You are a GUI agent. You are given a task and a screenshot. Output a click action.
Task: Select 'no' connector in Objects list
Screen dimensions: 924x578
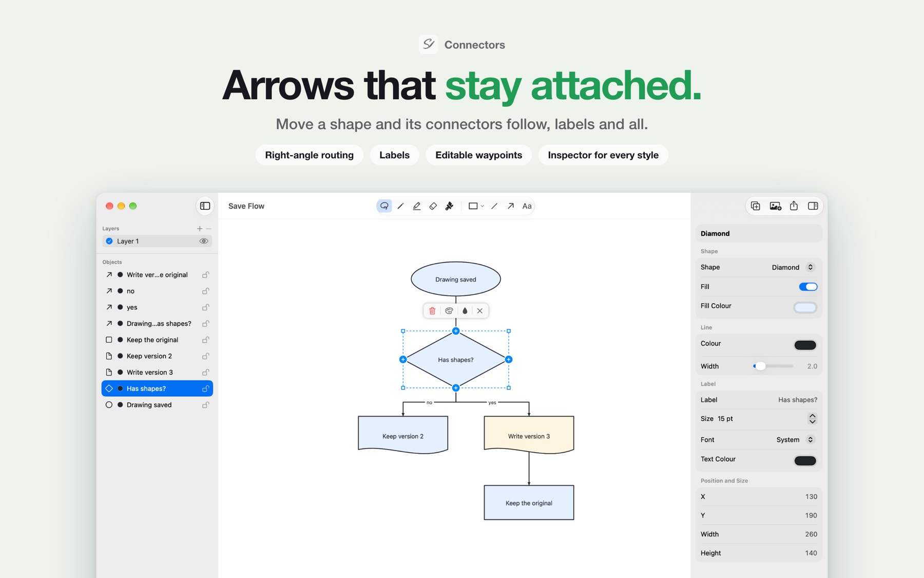pyautogui.click(x=157, y=291)
